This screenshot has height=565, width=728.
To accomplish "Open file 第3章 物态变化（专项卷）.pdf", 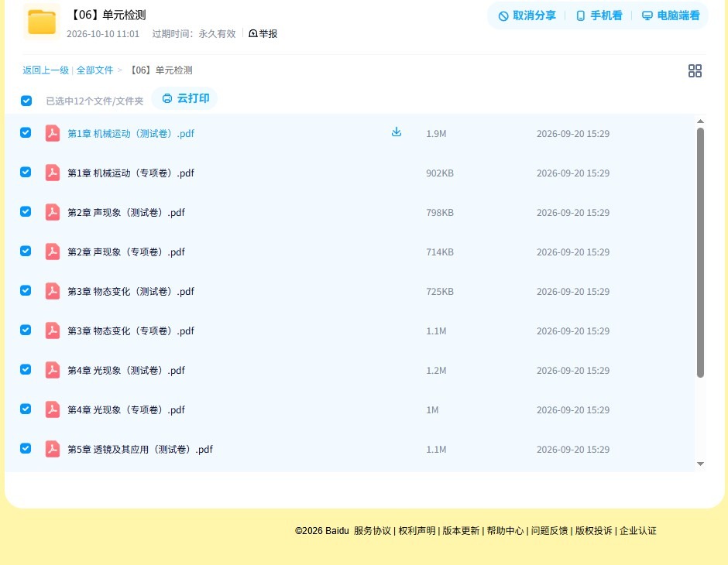I will pos(131,330).
